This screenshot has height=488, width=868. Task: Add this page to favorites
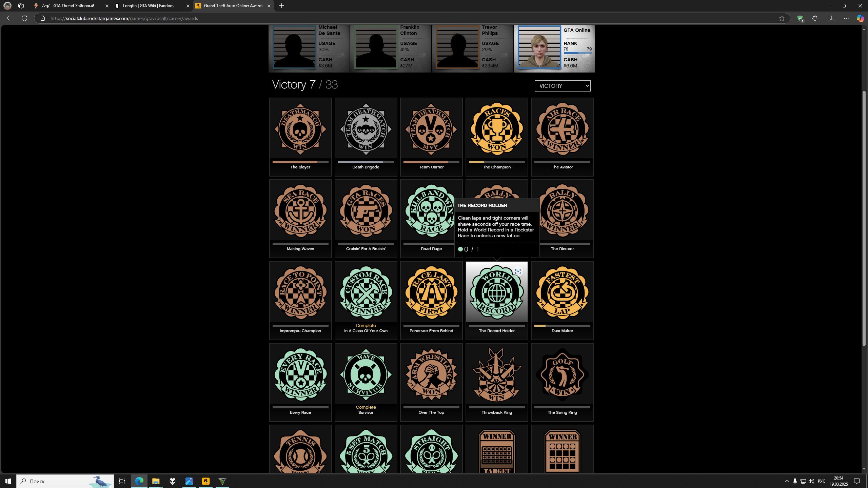tap(782, 18)
